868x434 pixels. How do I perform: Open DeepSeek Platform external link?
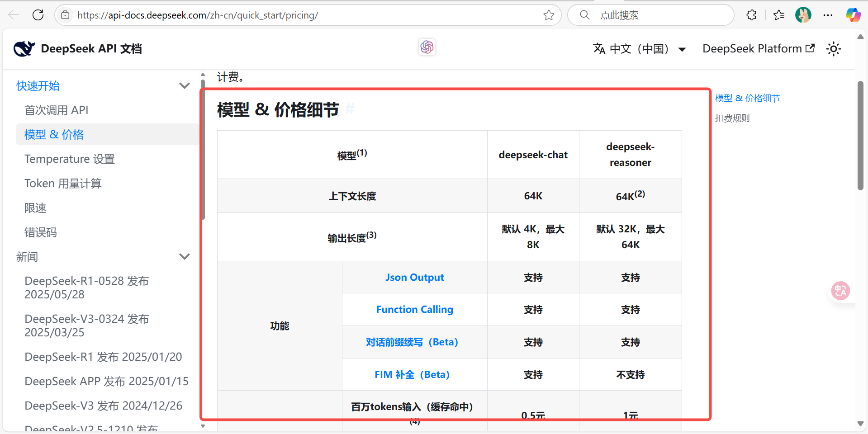tap(759, 48)
